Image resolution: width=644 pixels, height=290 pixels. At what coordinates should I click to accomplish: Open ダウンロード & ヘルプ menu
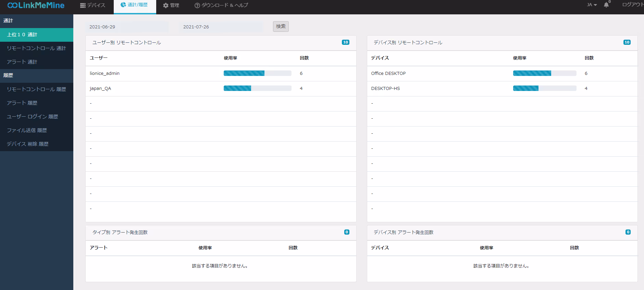[x=221, y=5]
